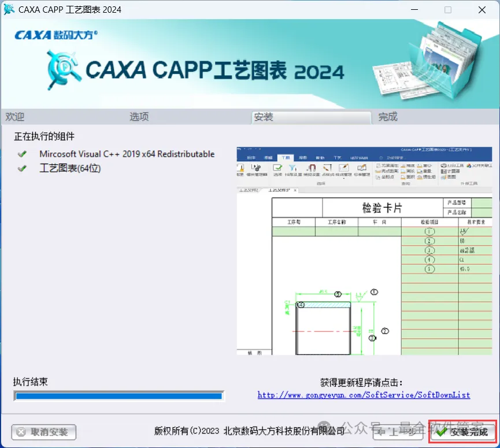
Task: Open the gongyeyun.com update download link
Action: [364, 395]
